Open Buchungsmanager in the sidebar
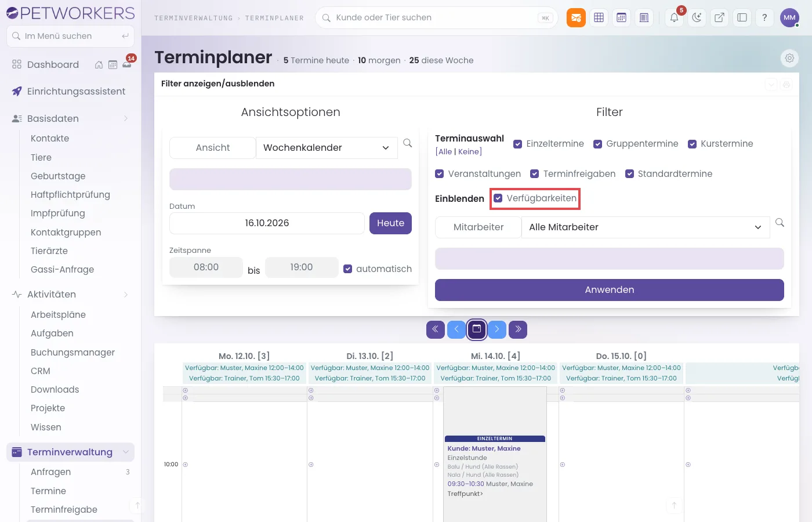 tap(72, 353)
